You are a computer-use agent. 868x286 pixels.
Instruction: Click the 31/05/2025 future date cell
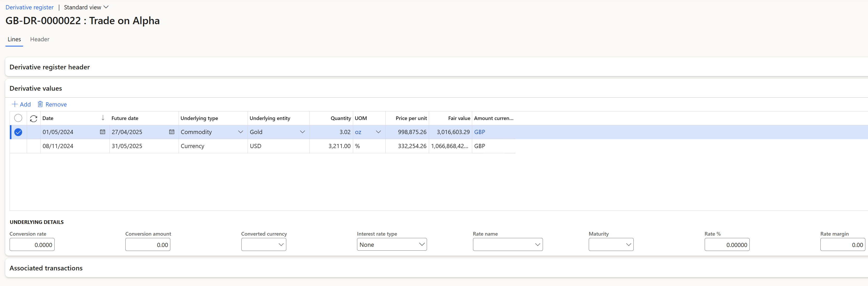pyautogui.click(x=144, y=146)
